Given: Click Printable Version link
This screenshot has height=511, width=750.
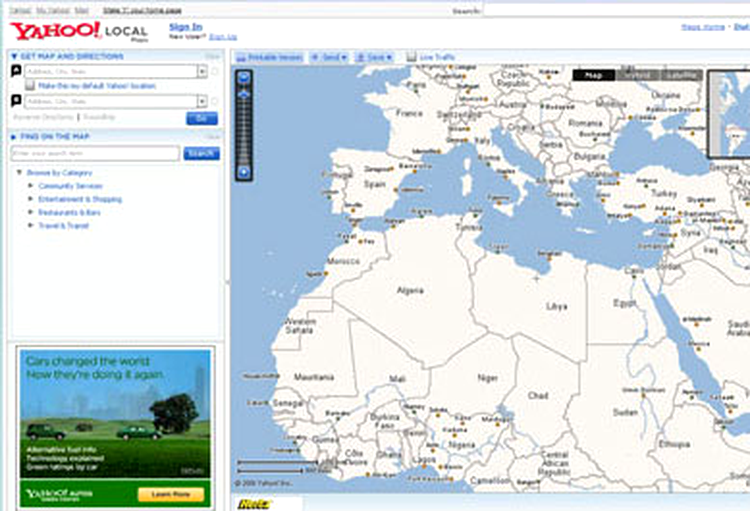Looking at the screenshot, I should pyautogui.click(x=275, y=57).
